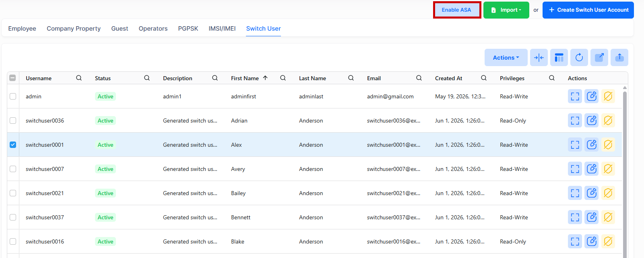Check the admin row checkbox
Viewport: 644px width, 258px height.
(x=13, y=96)
